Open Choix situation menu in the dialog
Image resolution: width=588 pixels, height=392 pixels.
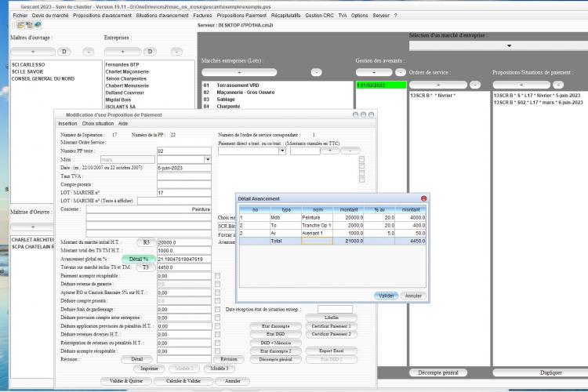[x=98, y=123]
